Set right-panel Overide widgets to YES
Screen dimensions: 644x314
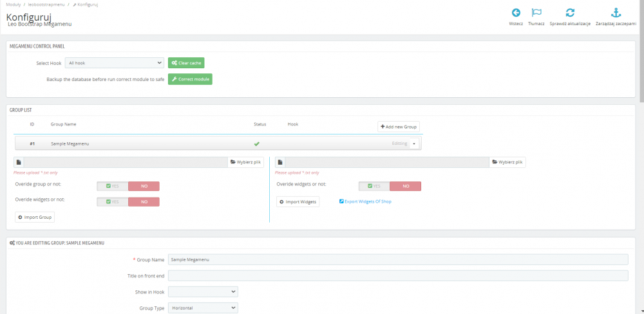point(374,187)
